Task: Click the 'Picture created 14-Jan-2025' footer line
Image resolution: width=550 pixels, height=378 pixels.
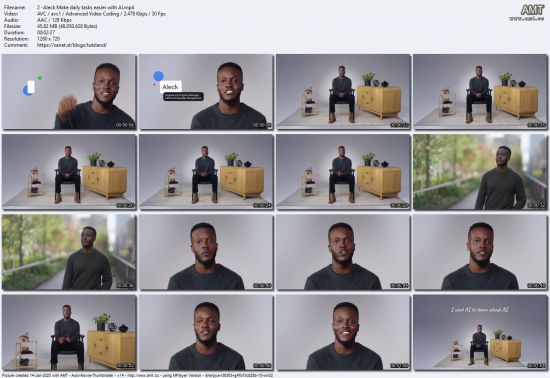Action: [137, 375]
